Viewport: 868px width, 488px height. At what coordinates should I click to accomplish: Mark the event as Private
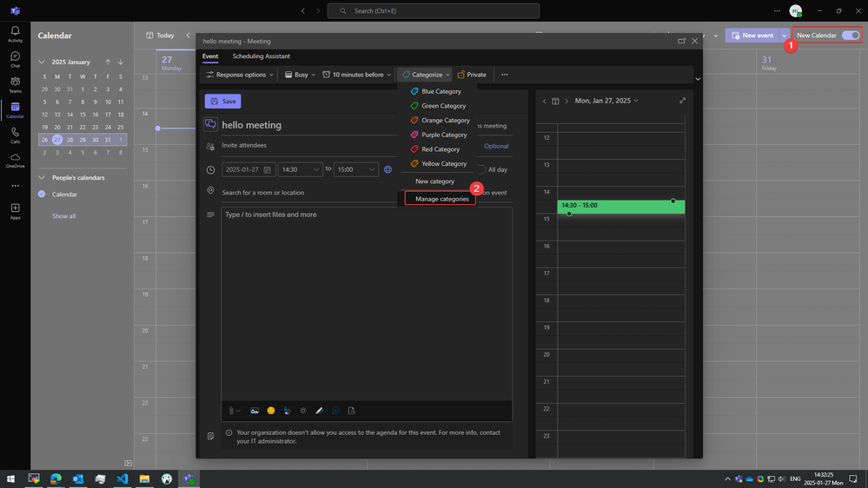coord(472,75)
